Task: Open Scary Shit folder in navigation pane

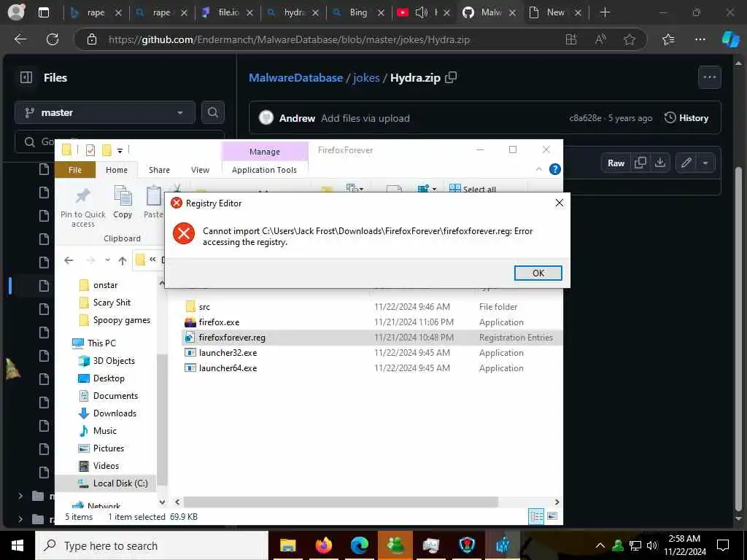Action: 112,303
